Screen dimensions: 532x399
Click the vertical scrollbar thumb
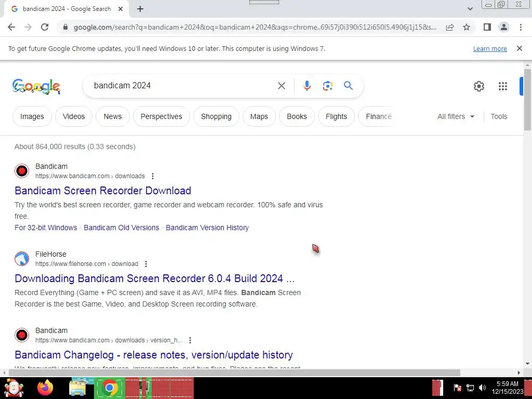[x=527, y=99]
